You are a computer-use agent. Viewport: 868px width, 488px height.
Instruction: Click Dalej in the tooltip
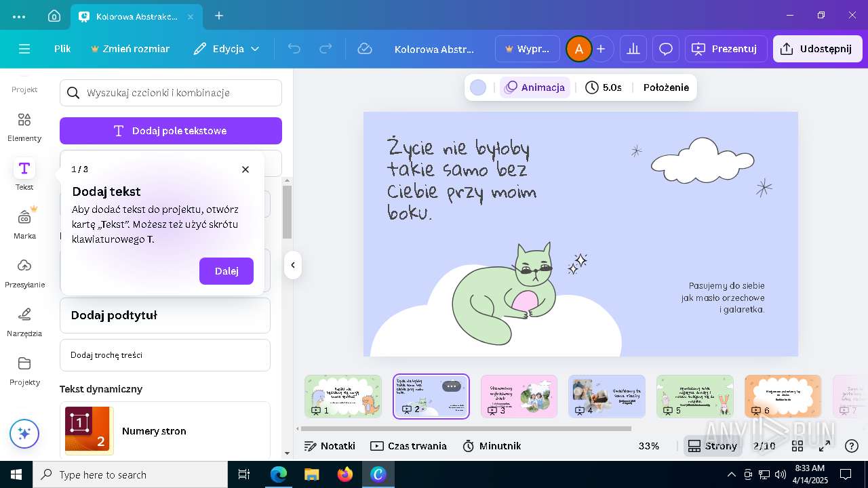(226, 271)
